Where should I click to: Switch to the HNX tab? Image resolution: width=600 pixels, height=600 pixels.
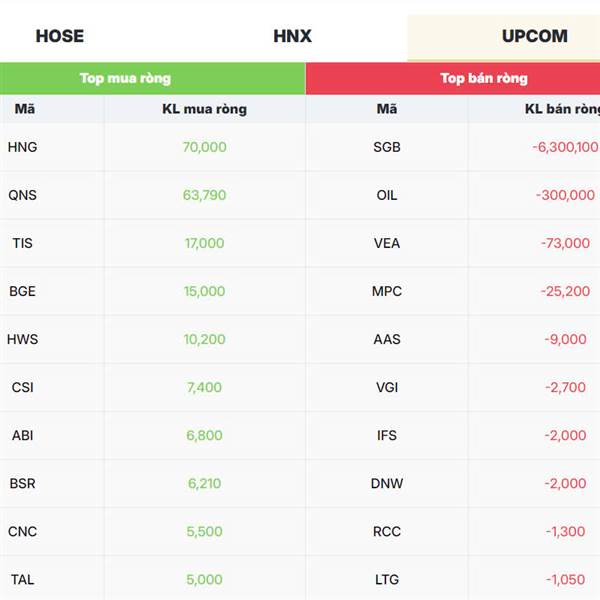[292, 36]
